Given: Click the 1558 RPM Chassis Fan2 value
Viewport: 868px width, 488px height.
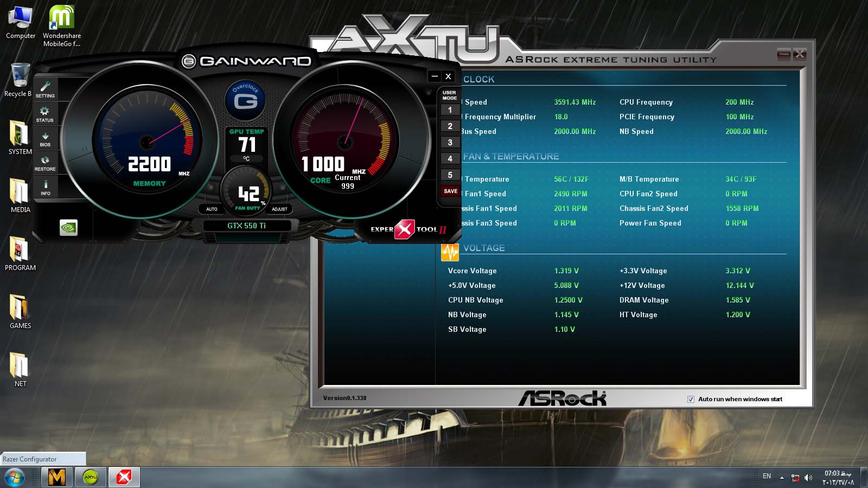Looking at the screenshot, I should click(x=742, y=208).
